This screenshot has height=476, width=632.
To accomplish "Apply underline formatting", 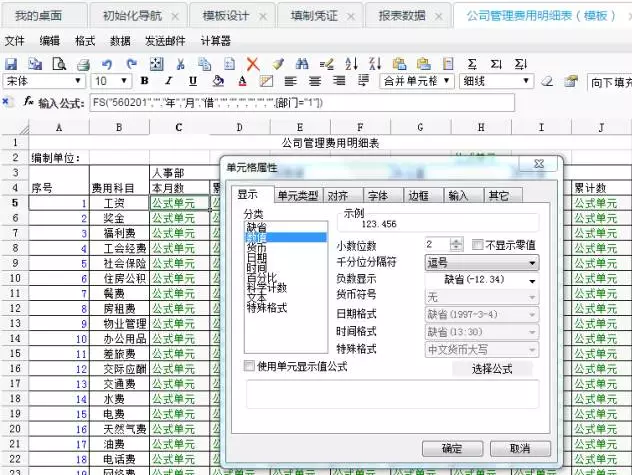I will [193, 81].
